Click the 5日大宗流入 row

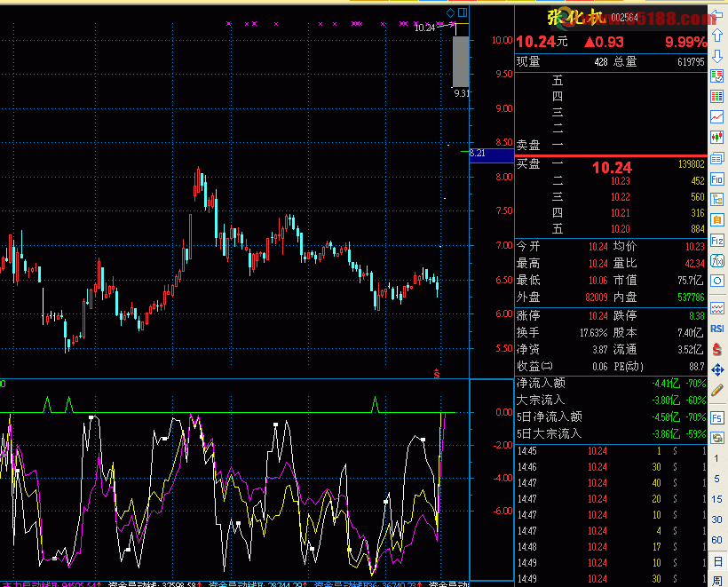click(x=611, y=433)
